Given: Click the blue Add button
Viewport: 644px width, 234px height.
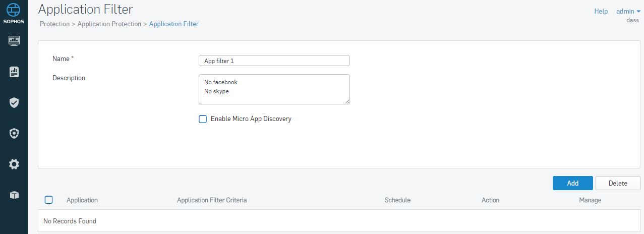Looking at the screenshot, I should coord(572,183).
